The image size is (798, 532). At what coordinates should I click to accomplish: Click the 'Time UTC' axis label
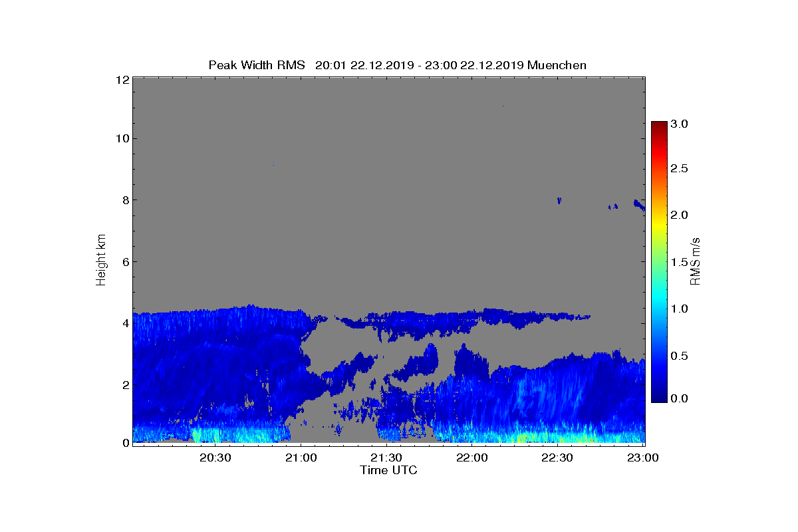point(389,470)
